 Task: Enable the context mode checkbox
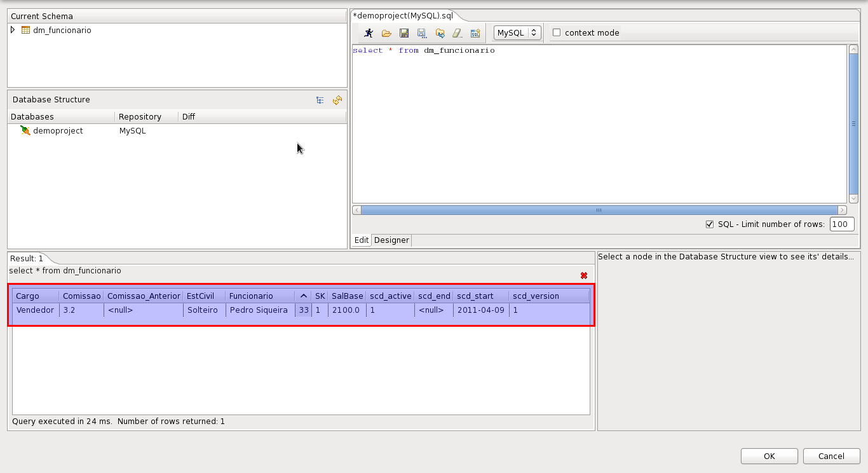(x=557, y=33)
